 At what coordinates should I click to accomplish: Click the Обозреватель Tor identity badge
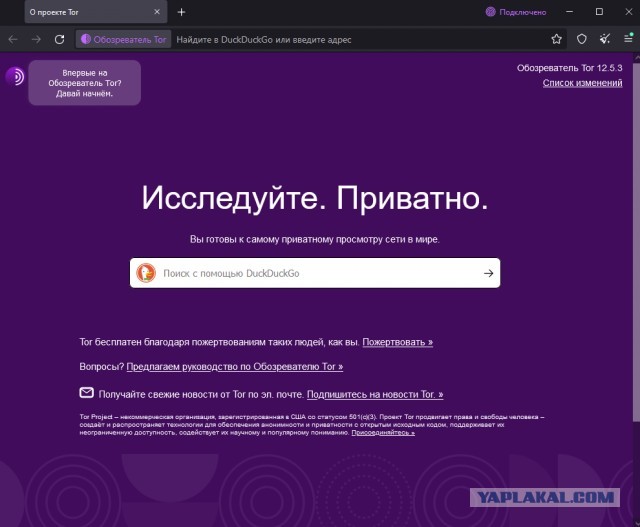[123, 40]
